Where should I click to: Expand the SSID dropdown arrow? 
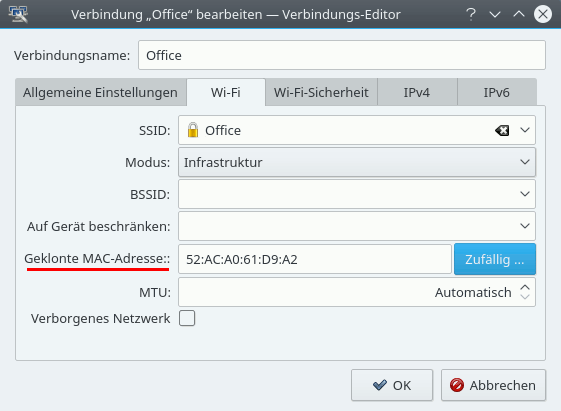coord(525,130)
